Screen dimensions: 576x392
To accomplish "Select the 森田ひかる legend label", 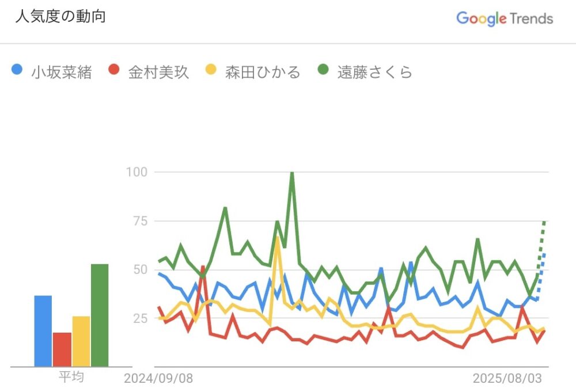I will [262, 73].
